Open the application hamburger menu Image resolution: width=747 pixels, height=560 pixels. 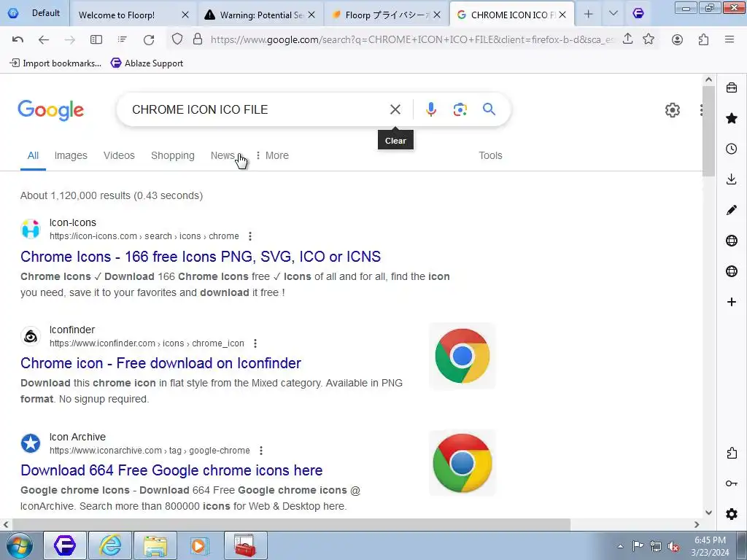pos(729,39)
